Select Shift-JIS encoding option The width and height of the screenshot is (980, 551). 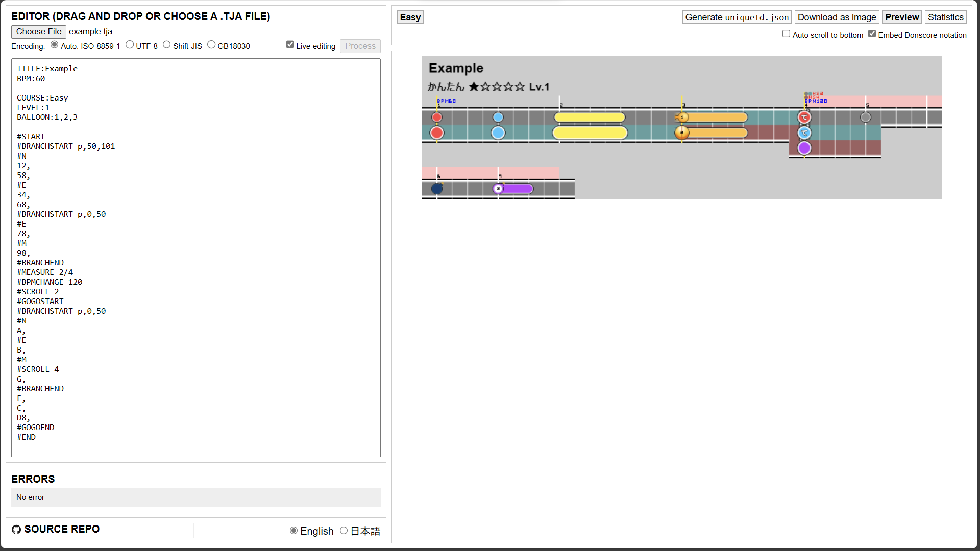(x=166, y=45)
